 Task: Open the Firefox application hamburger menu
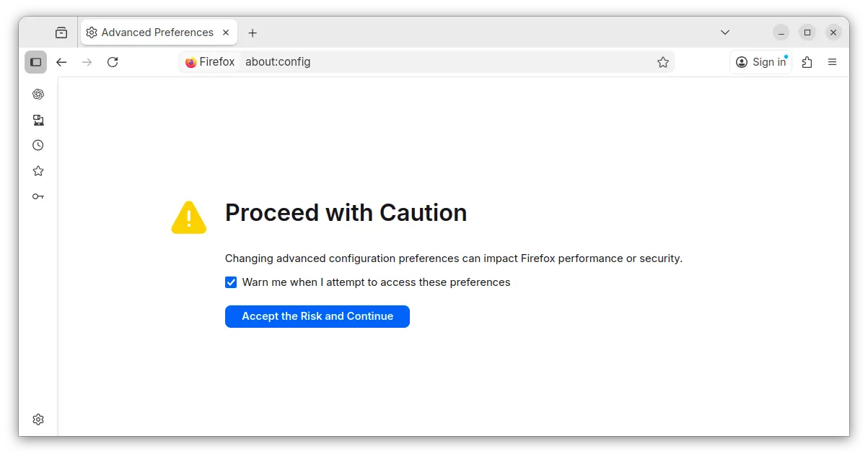click(x=832, y=62)
